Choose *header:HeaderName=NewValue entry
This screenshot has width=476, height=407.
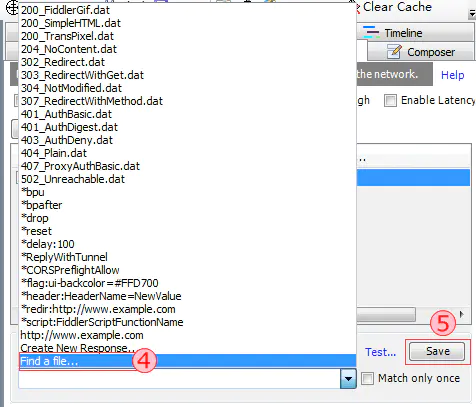tap(187, 296)
